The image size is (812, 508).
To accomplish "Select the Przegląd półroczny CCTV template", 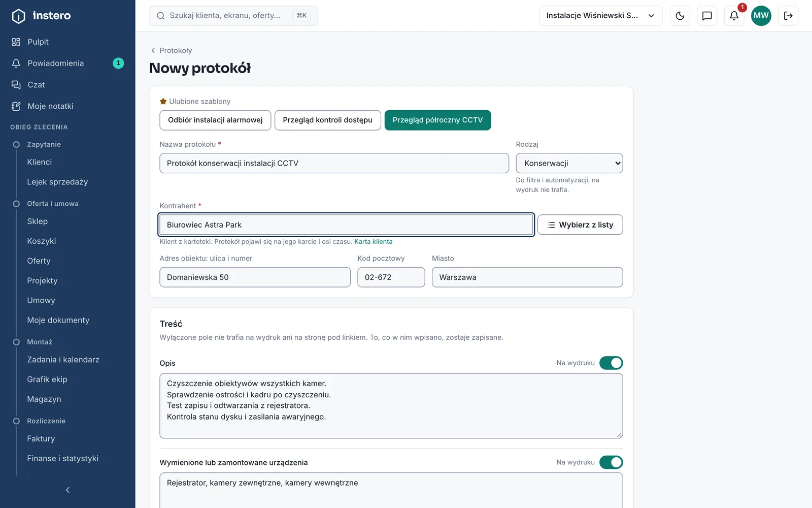I will click(x=437, y=120).
